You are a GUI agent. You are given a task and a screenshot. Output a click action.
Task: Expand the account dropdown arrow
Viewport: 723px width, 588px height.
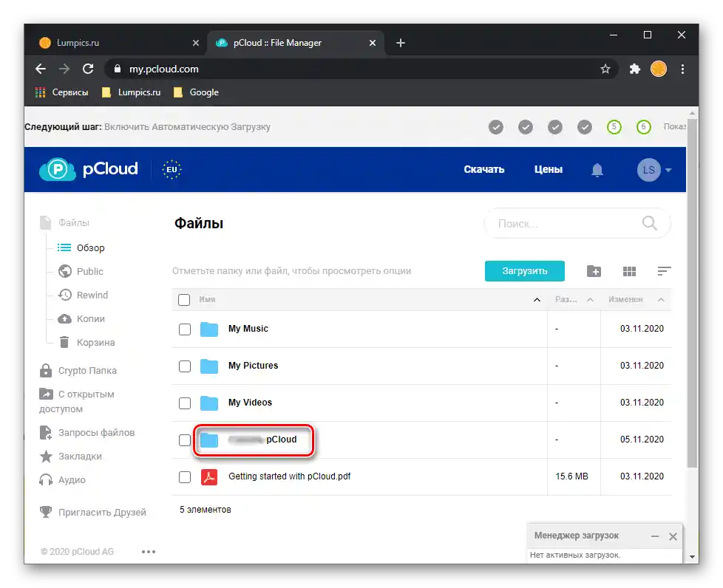(668, 170)
